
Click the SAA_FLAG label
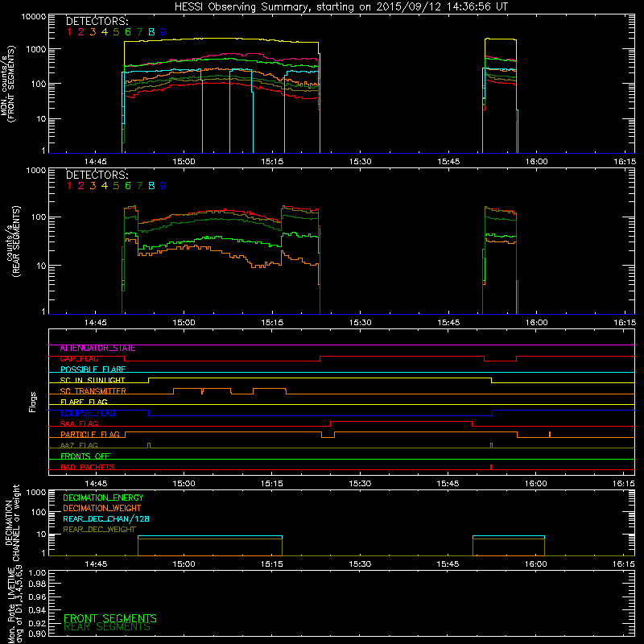[79, 424]
